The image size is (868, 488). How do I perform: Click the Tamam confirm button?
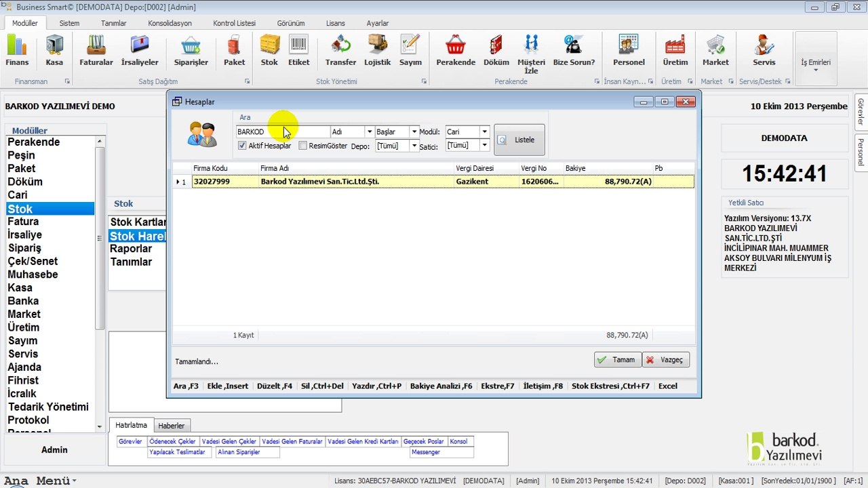pyautogui.click(x=616, y=360)
